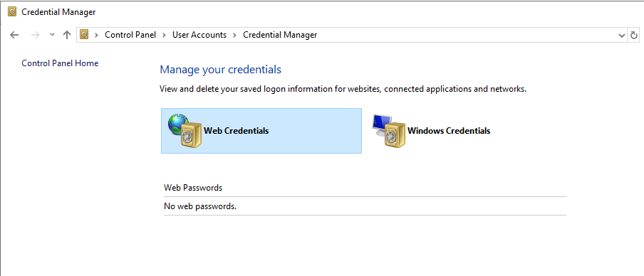
Task: Select the Web Credentials vault
Action: [261, 131]
